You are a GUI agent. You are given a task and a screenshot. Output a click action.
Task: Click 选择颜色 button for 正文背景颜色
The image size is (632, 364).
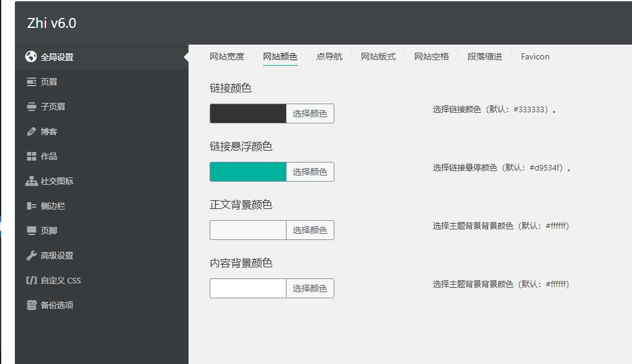[310, 230]
